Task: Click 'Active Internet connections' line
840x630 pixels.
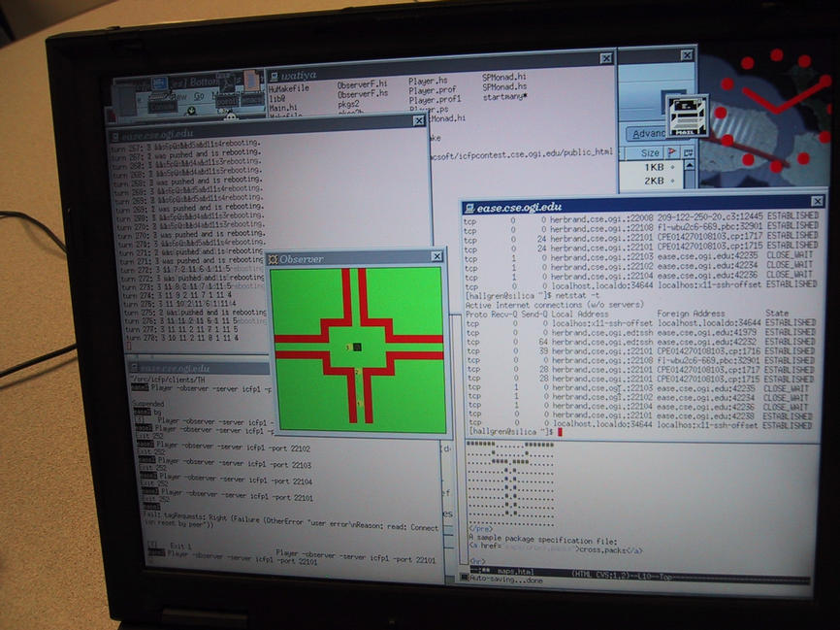Action: [x=555, y=305]
